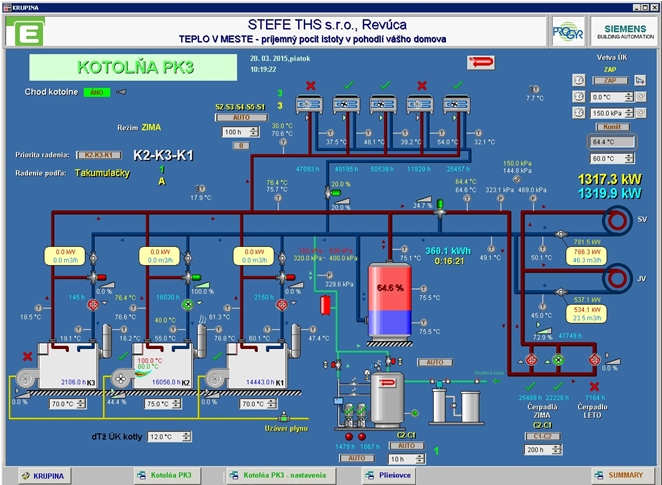Click the green mixing valve at 24.7 %
Image resolution: width=662 pixels, height=485 pixels.
point(440,208)
